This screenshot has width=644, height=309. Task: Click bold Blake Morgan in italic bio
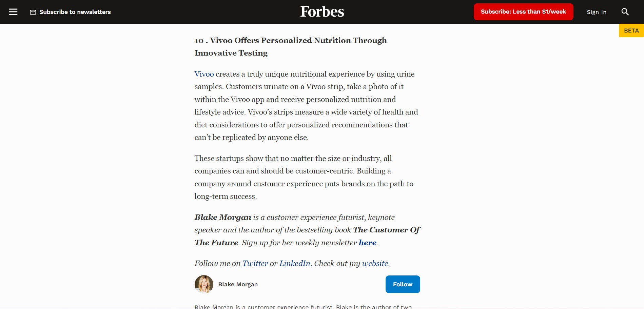pos(223,217)
